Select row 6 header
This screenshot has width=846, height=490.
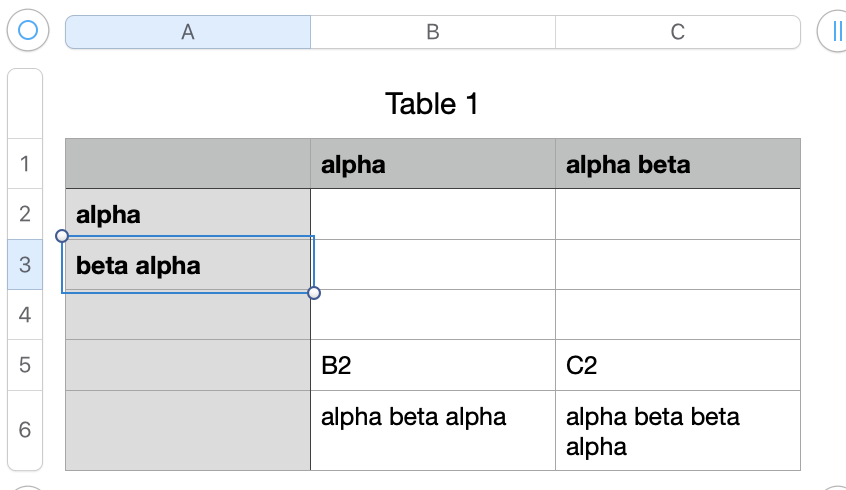[25, 430]
